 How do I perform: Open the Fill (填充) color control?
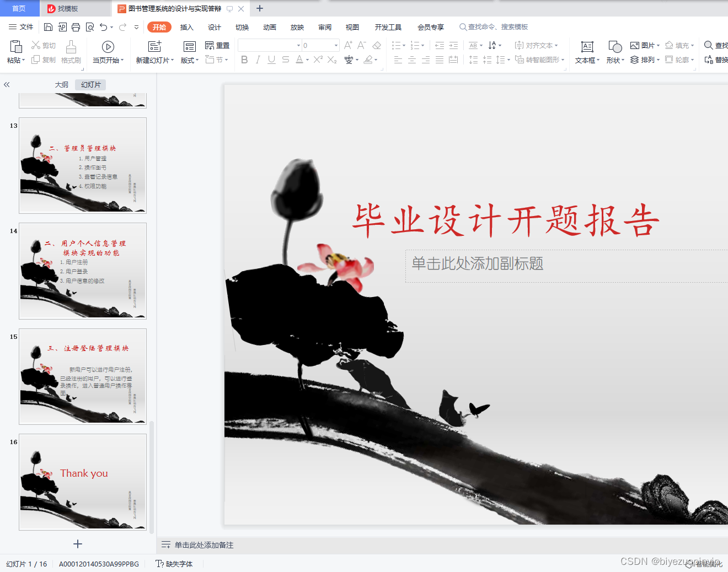tap(679, 46)
